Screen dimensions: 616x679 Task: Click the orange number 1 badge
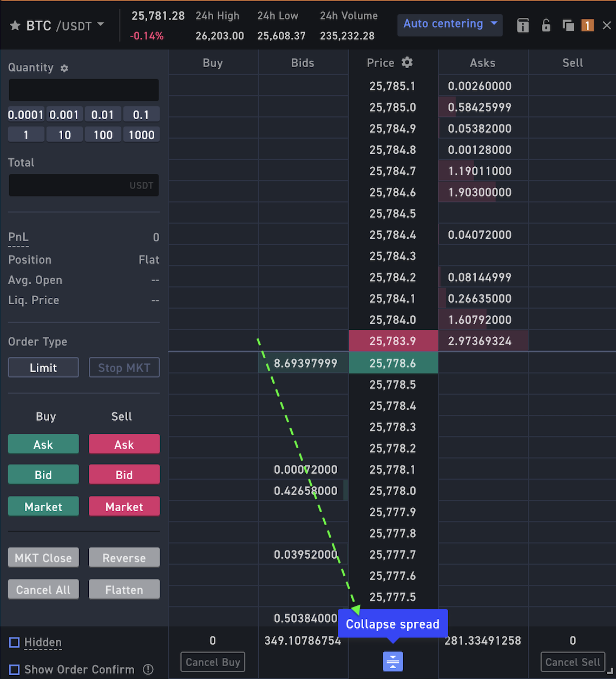click(587, 25)
